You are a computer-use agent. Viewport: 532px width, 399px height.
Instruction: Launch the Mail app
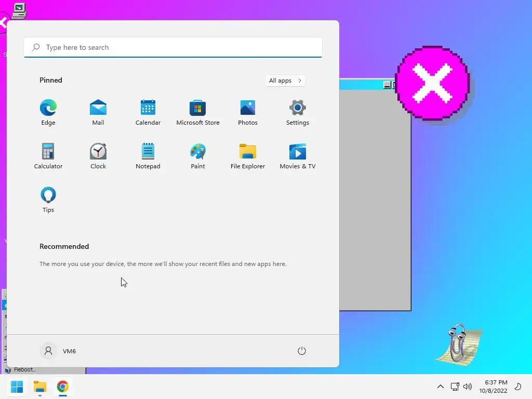tap(98, 112)
